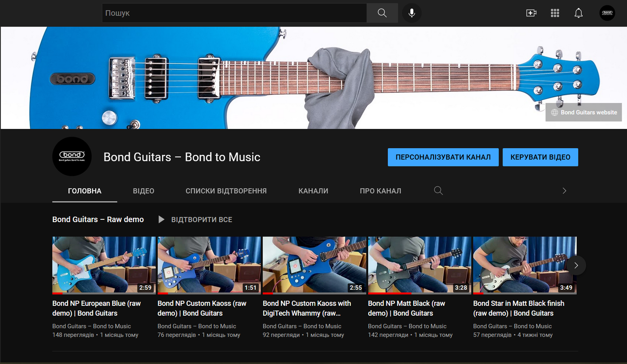Viewport: 627px width, 364px height.
Task: Open the ВІДЕО tab
Action: click(x=143, y=191)
